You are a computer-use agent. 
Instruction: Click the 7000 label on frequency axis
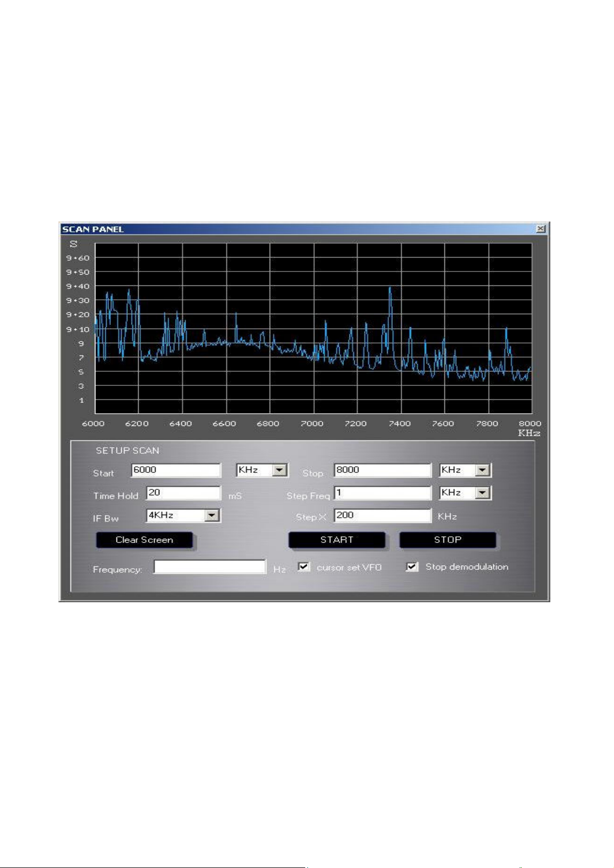[x=312, y=423]
